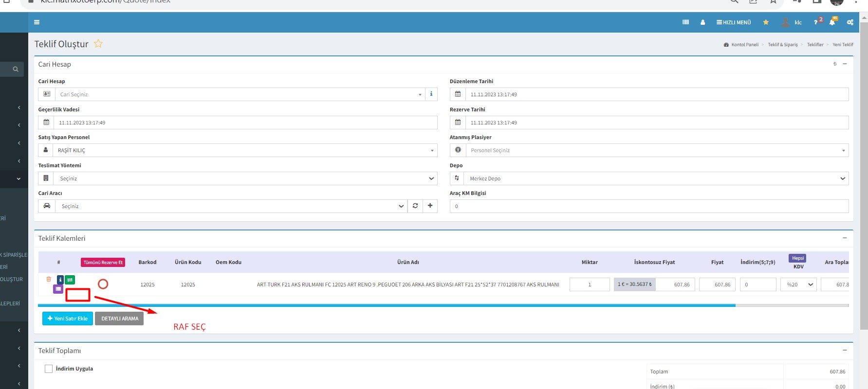Viewport: 868px width, 389px height.
Task: Refresh the Cari Aracı vehicle list
Action: click(415, 206)
